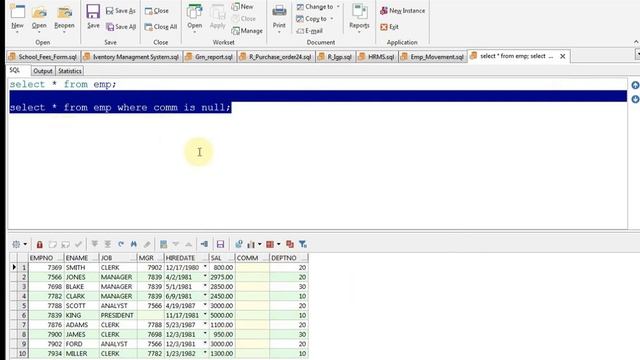Click the ENAME column header
The height and width of the screenshot is (360, 640).
pyautogui.click(x=82, y=258)
